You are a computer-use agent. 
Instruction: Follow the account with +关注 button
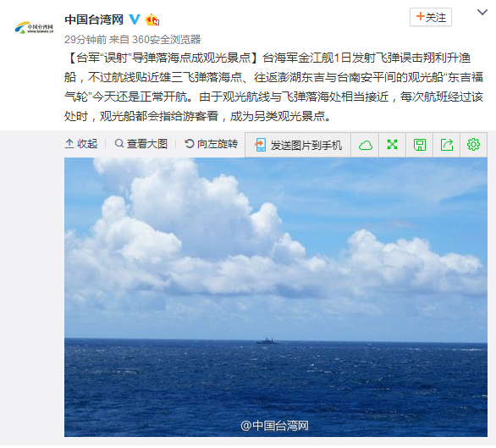point(431,17)
